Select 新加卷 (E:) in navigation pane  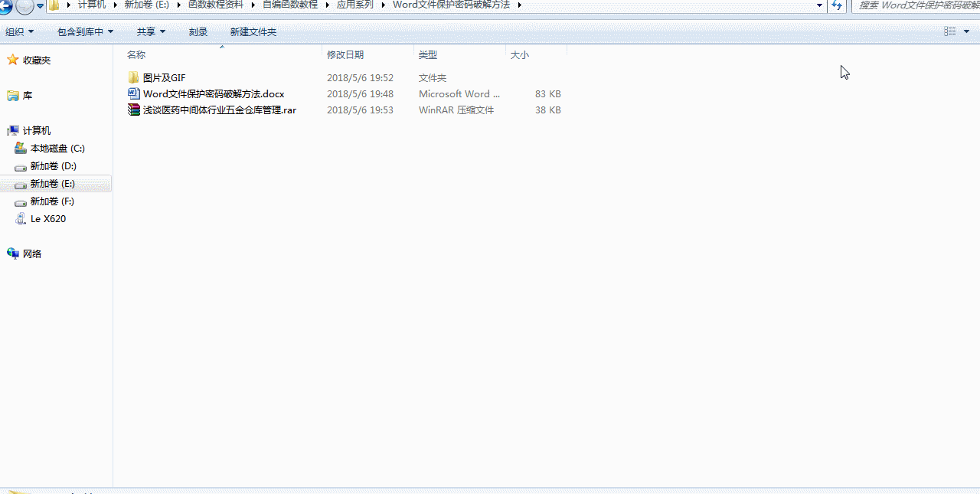pyautogui.click(x=52, y=184)
